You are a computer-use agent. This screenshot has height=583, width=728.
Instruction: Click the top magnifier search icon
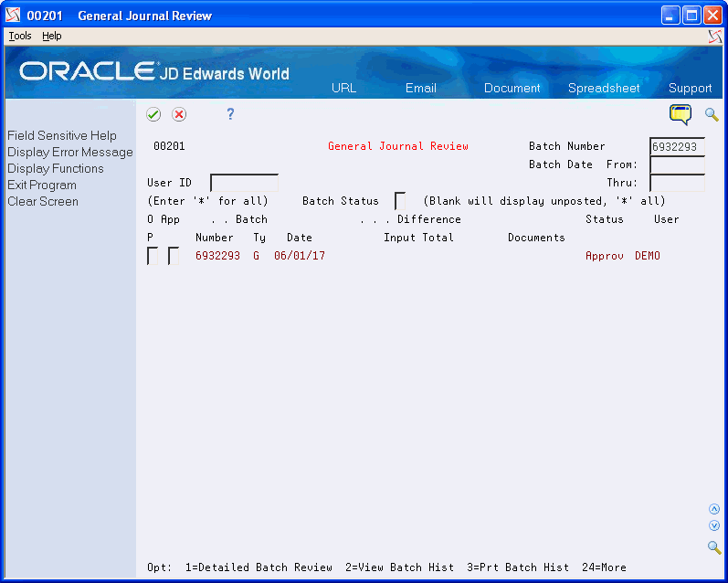712,114
